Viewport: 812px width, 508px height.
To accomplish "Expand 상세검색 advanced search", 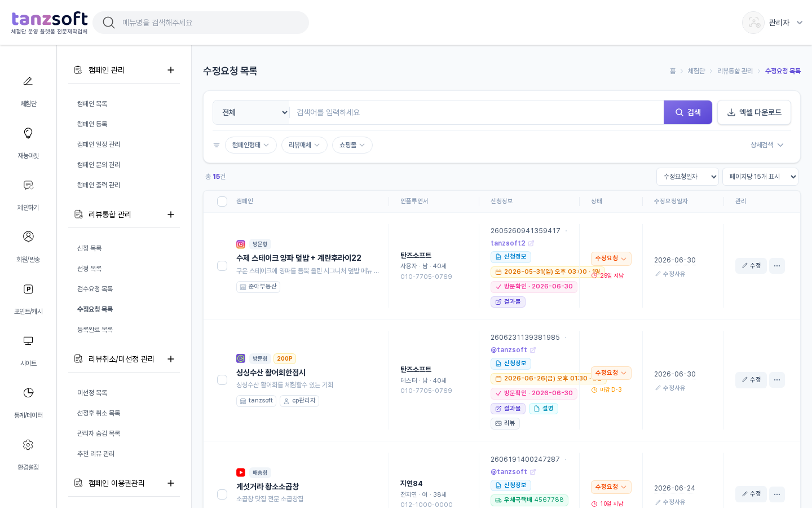I will [767, 145].
